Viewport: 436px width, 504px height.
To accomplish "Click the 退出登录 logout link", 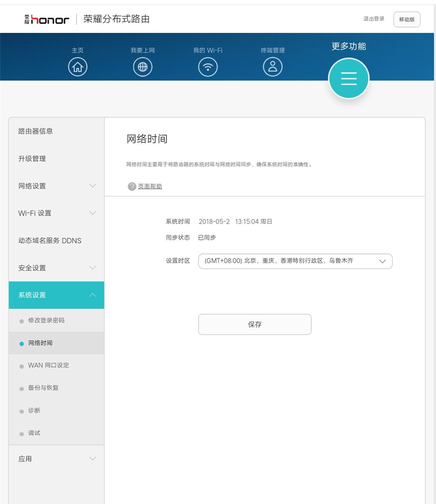I will 374,19.
